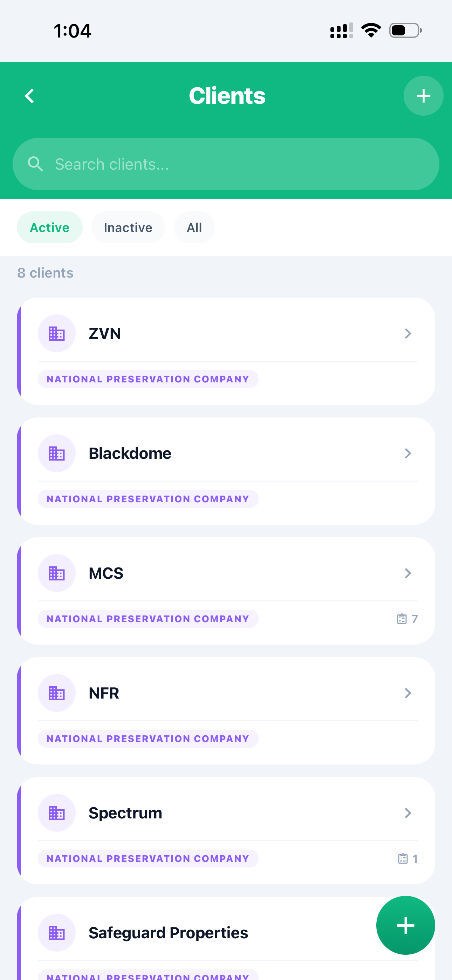Image resolution: width=452 pixels, height=980 pixels.
Task: Open the Safeguard Properties client card
Action: pos(168,933)
